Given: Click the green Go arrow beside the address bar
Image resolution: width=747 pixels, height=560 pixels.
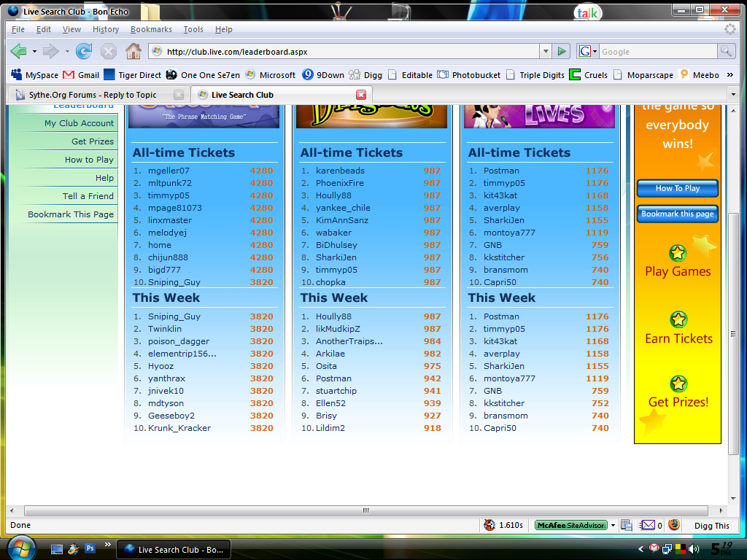Looking at the screenshot, I should pyautogui.click(x=562, y=51).
